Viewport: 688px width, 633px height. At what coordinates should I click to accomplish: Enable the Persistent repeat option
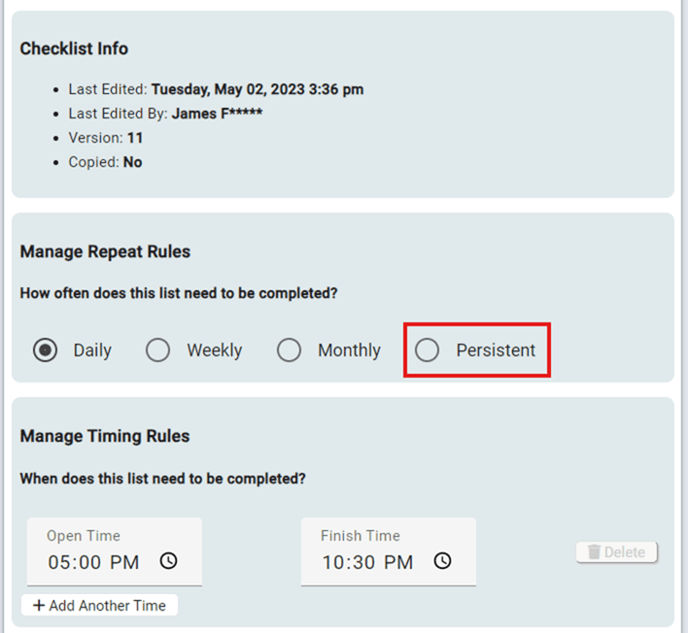tap(427, 350)
